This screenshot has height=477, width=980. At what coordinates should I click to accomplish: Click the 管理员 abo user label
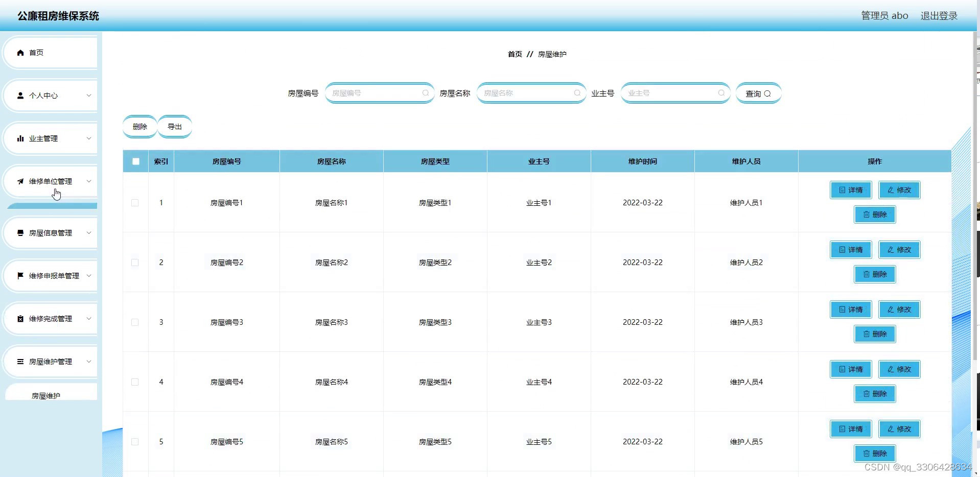click(884, 16)
